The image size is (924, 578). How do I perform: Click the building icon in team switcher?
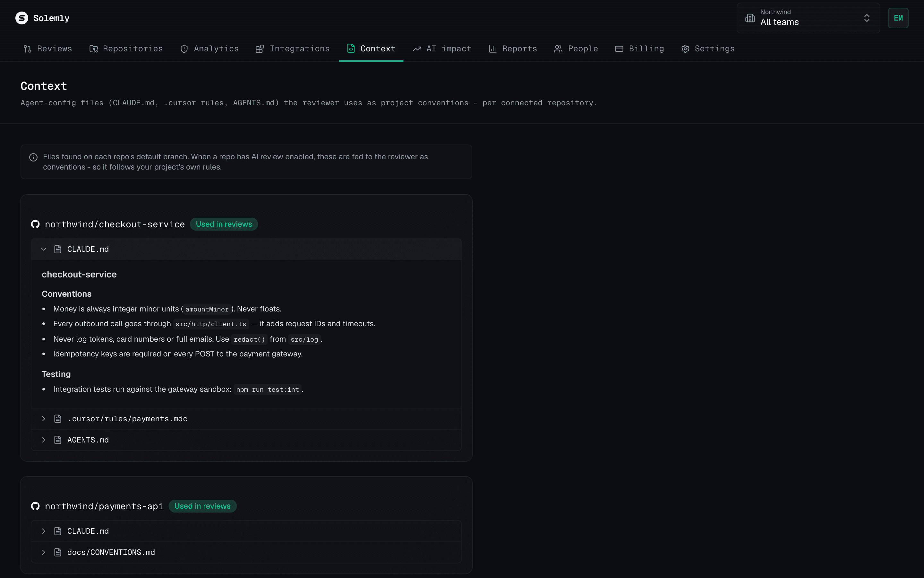[x=750, y=18]
